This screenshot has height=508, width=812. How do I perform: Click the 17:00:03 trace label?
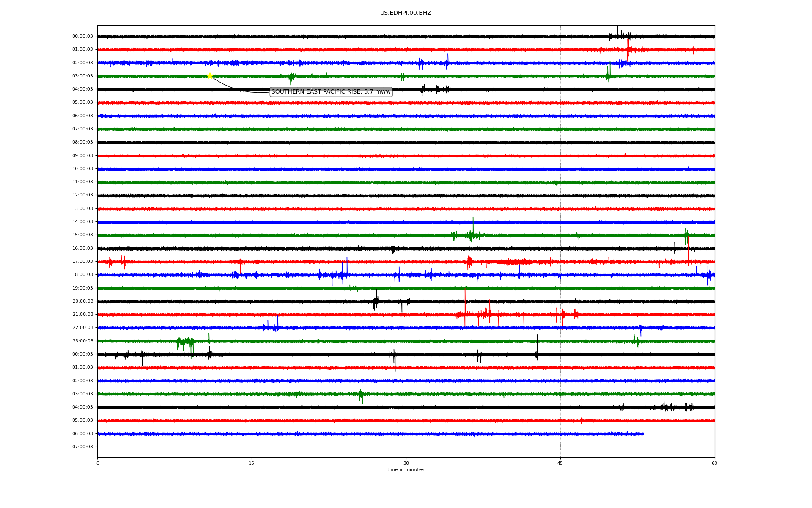82,262
